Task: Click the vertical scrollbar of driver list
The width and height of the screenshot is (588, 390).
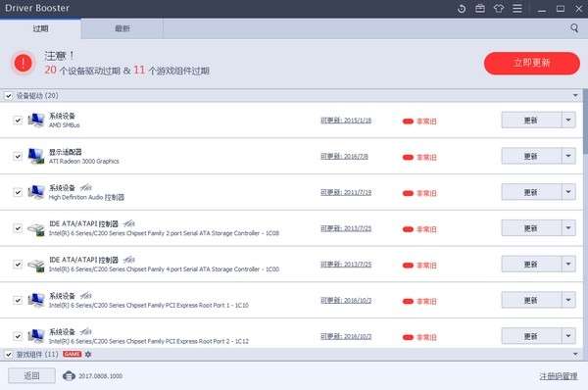Action: [x=585, y=122]
